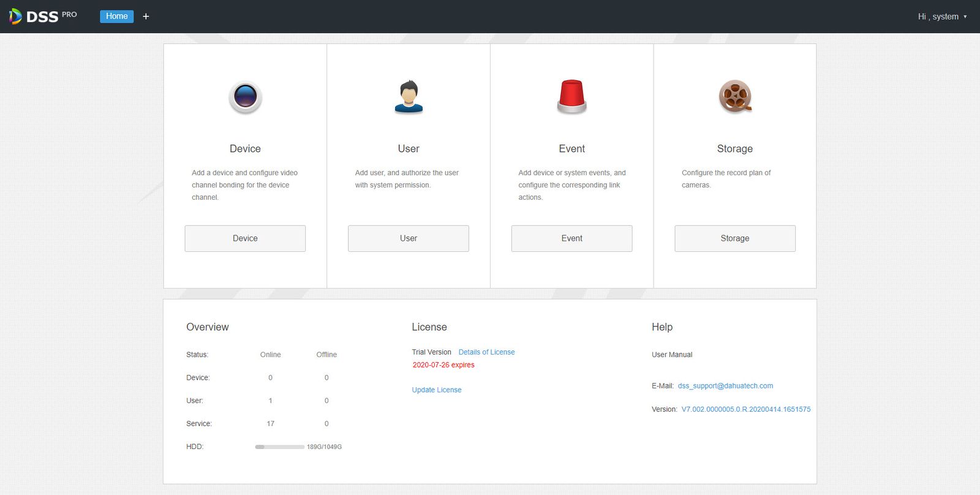Open the User Manual help link
Viewport: 980px width, 495px height.
click(672, 355)
